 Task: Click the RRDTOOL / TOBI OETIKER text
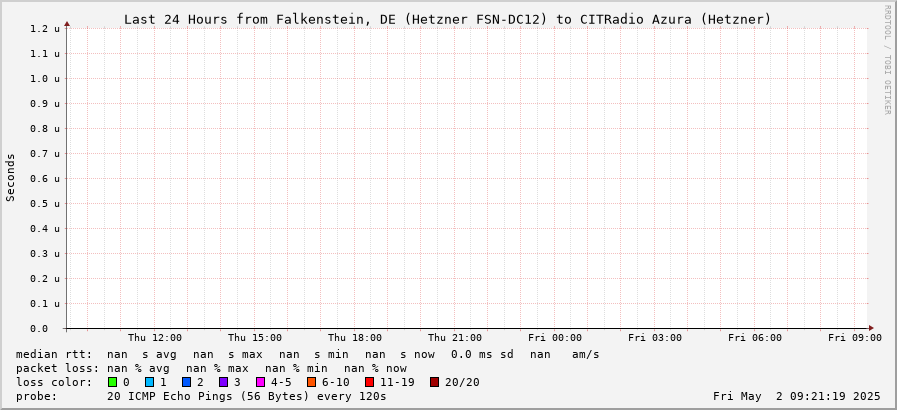click(887, 59)
